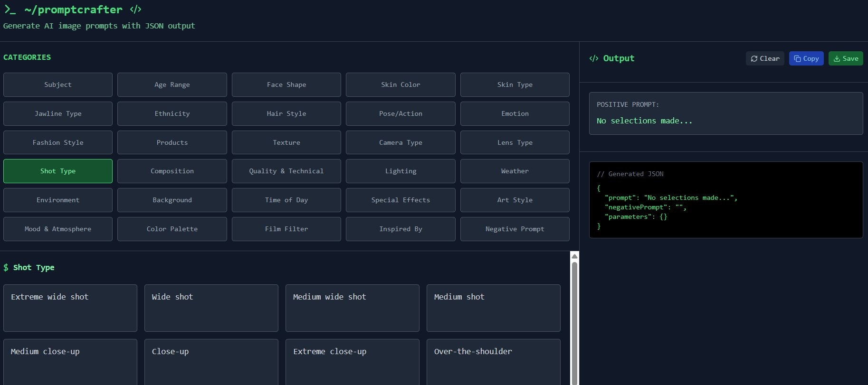The height and width of the screenshot is (385, 868).
Task: Copy the generated prompt with the Copy button
Action: [806, 58]
